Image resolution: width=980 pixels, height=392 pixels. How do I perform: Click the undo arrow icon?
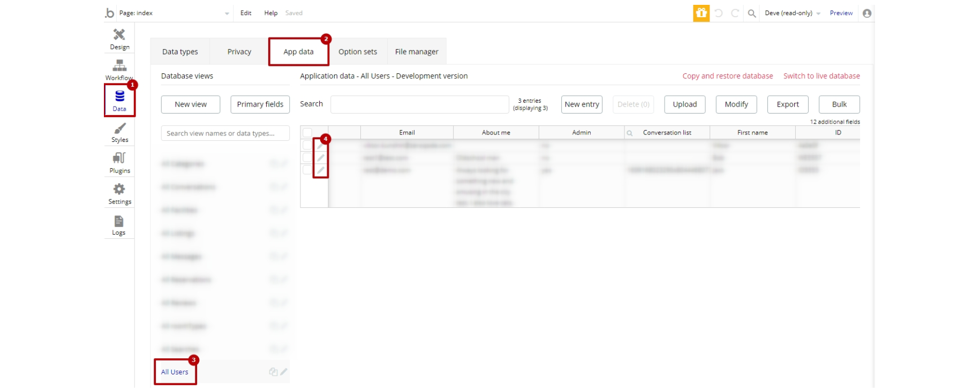719,13
